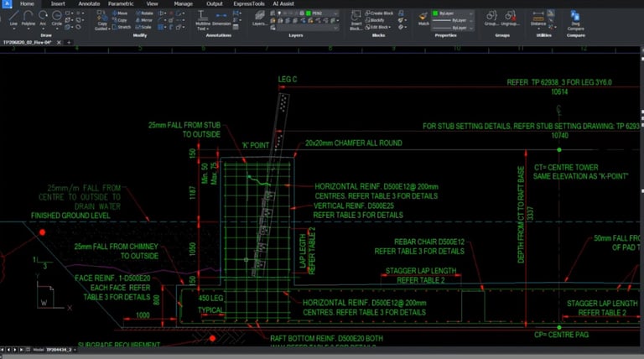Click the table icon in Annotations panel
This screenshot has height=359, width=644.
(x=236, y=27)
